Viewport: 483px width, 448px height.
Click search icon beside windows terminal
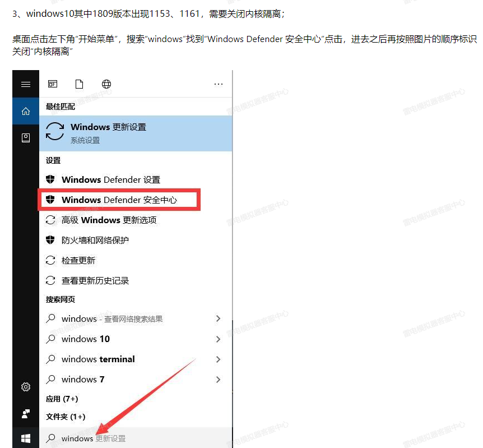(x=50, y=359)
